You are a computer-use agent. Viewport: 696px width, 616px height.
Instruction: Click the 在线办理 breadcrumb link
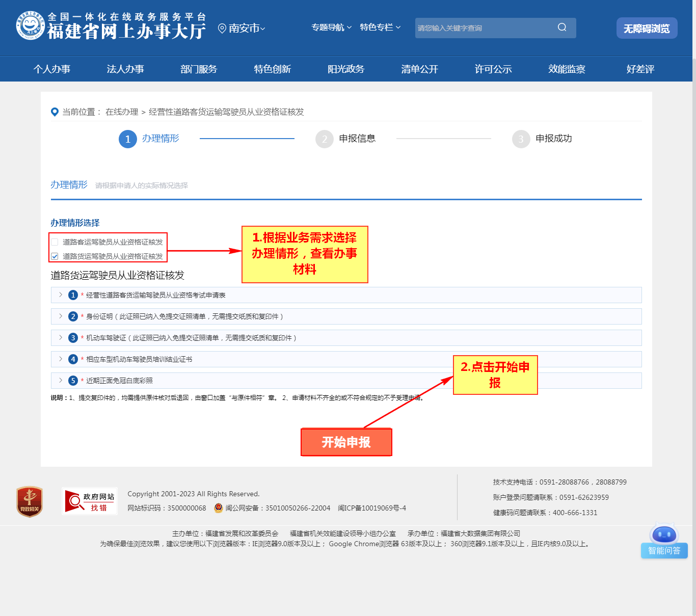122,112
